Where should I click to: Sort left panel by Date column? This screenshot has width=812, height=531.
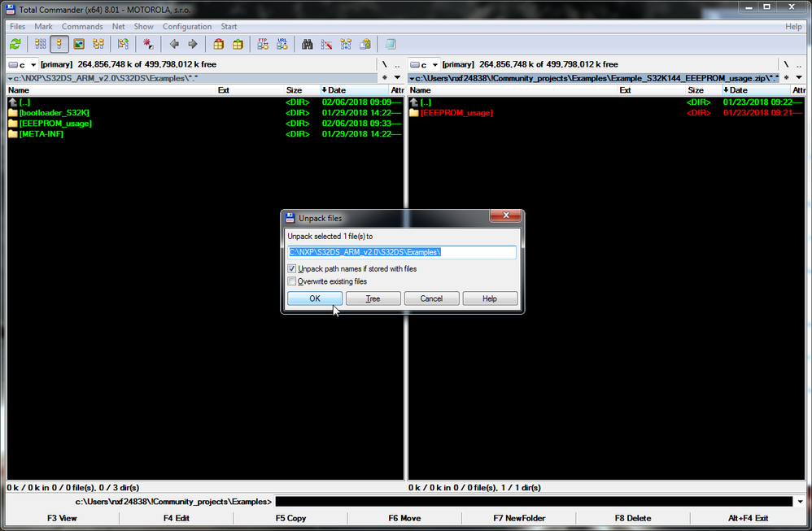(354, 90)
